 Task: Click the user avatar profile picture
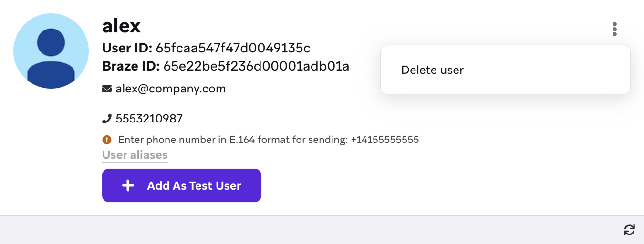click(51, 51)
